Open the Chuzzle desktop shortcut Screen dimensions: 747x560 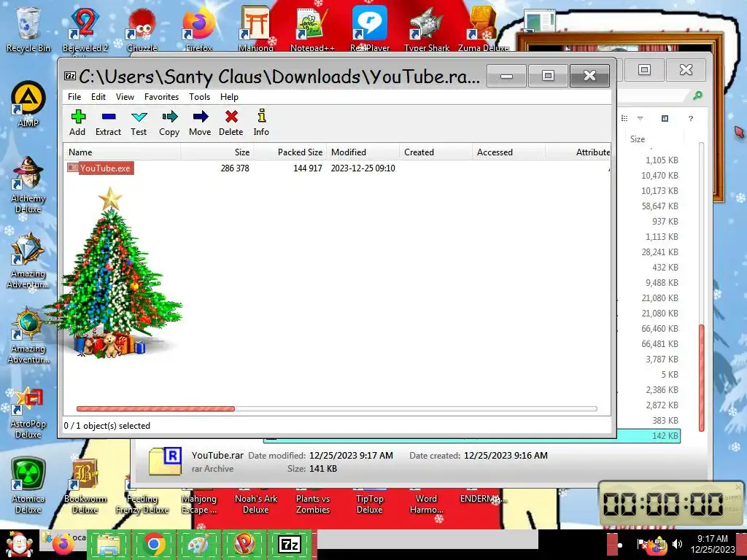coord(142,29)
